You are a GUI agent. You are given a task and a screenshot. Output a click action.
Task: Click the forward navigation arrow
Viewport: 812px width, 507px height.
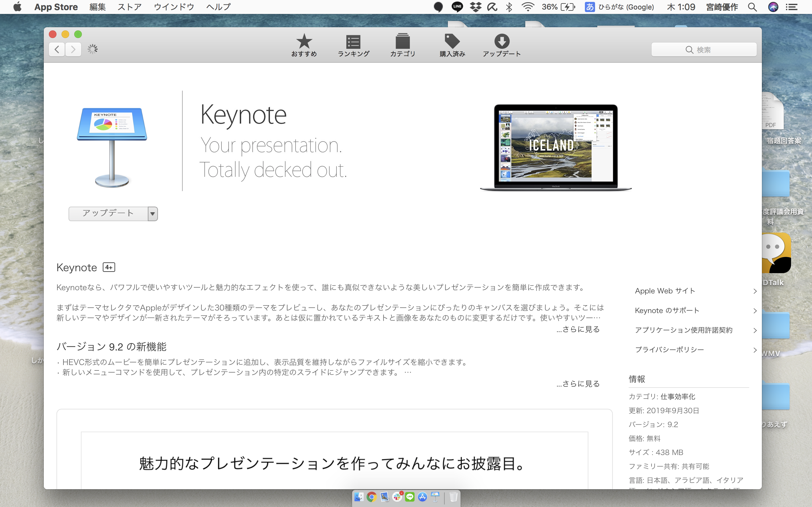[x=73, y=50]
